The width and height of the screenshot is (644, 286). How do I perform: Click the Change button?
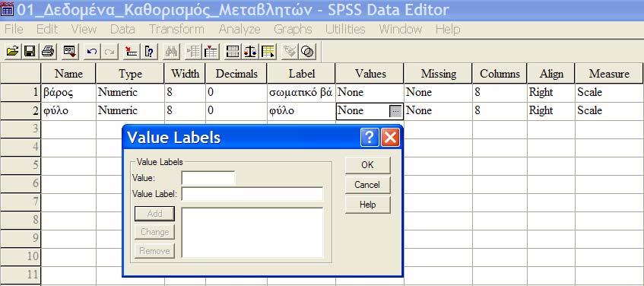[155, 232]
